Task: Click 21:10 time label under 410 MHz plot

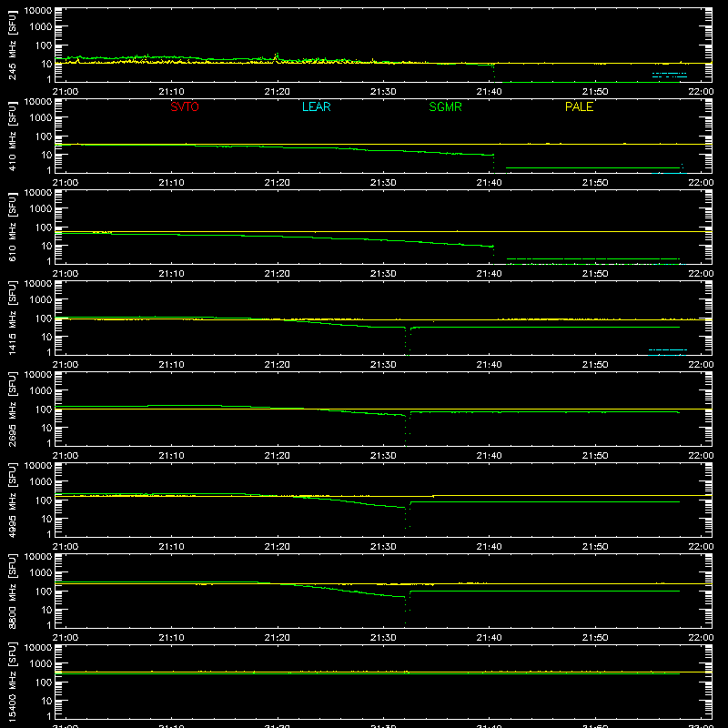Action: [171, 183]
